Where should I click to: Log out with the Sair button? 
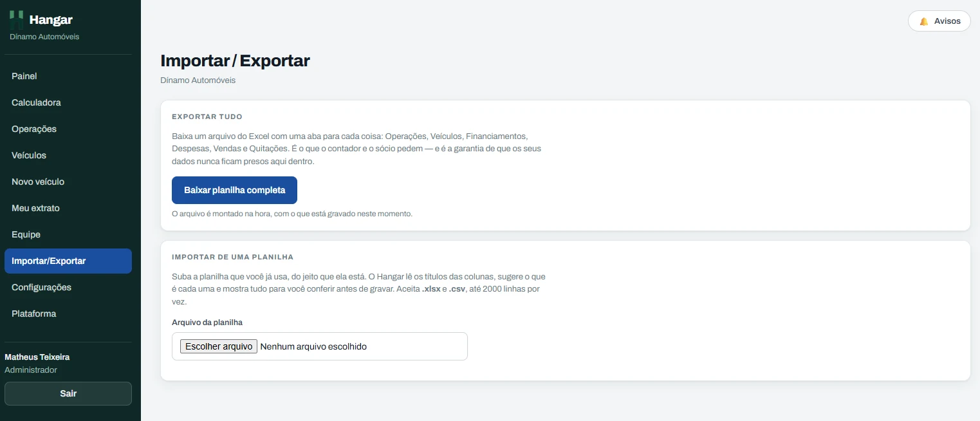coord(68,393)
